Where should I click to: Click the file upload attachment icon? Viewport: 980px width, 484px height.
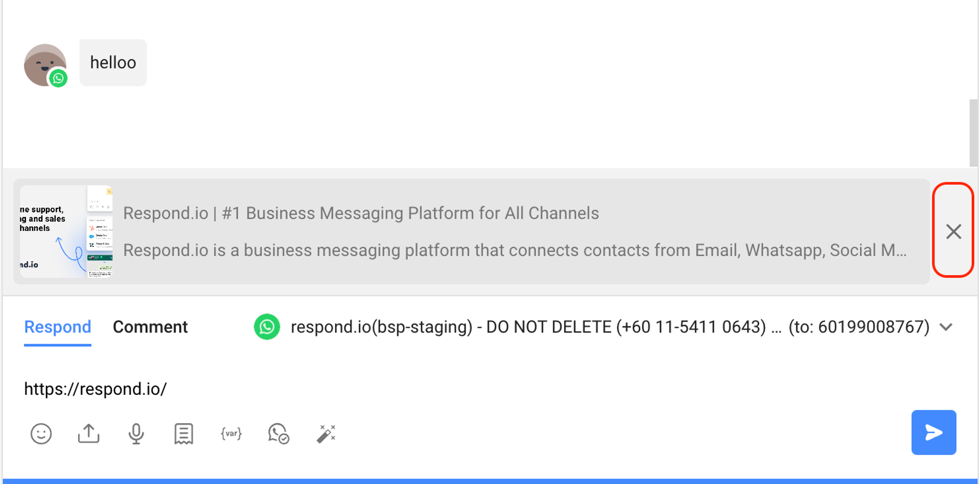point(89,434)
